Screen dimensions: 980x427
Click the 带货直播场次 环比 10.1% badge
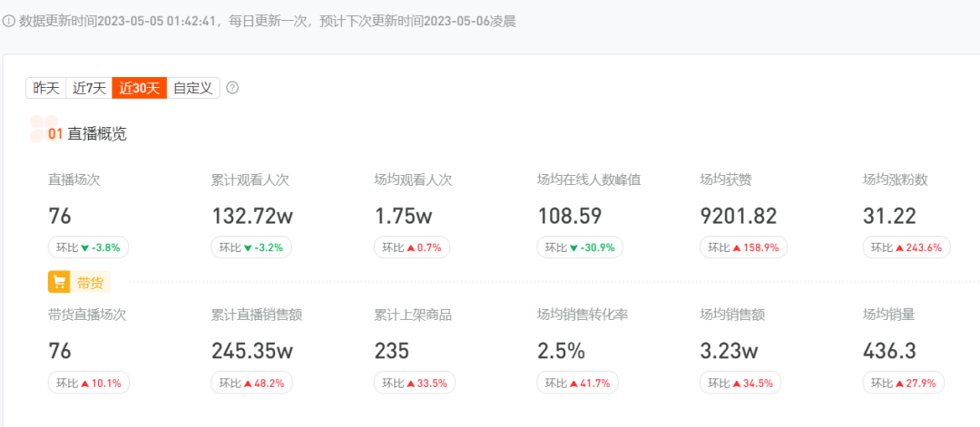coord(89,383)
